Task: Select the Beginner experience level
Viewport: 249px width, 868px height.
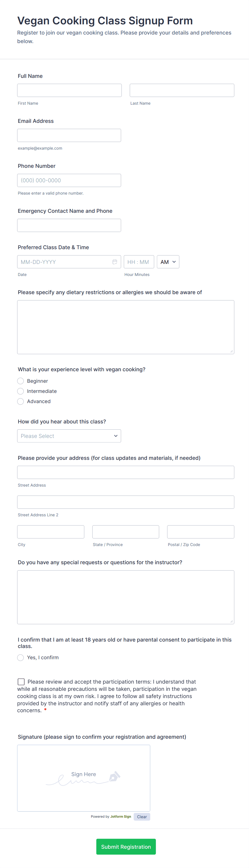Action: [x=21, y=381]
